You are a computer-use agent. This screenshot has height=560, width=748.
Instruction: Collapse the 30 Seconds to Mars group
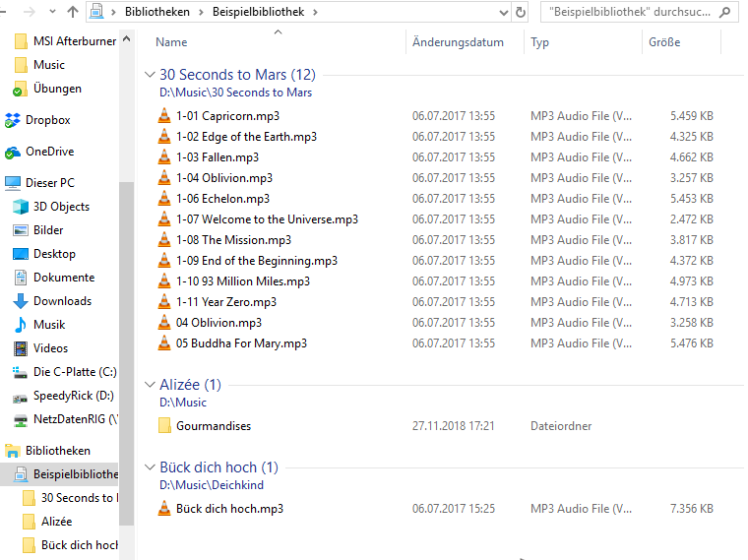click(150, 75)
